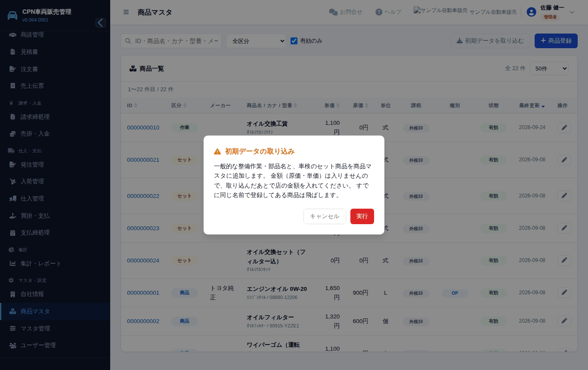
Task: Go to 注文書 in sidebar
Action: (55, 69)
